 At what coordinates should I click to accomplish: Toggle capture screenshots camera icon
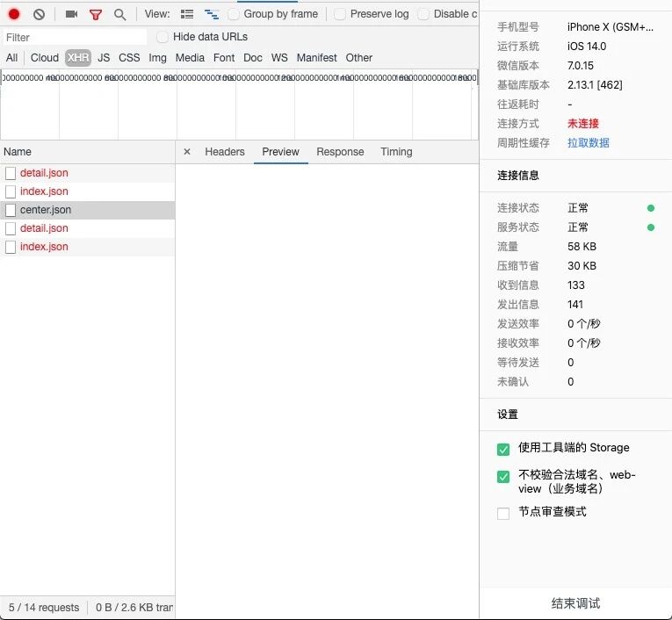pyautogui.click(x=71, y=14)
